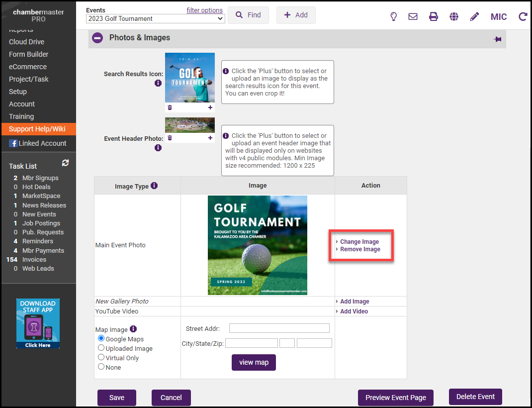
Task: Collapse the Photos & Images section
Action: [x=97, y=38]
